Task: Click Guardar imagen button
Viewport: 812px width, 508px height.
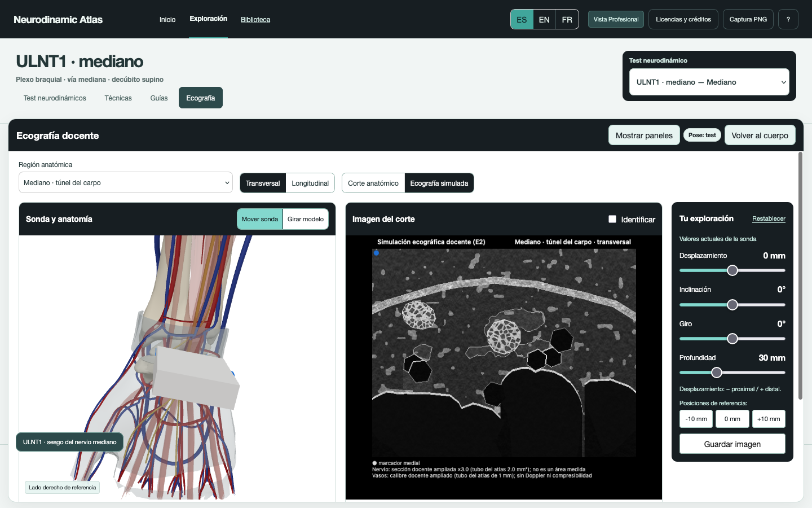Action: 732,444
